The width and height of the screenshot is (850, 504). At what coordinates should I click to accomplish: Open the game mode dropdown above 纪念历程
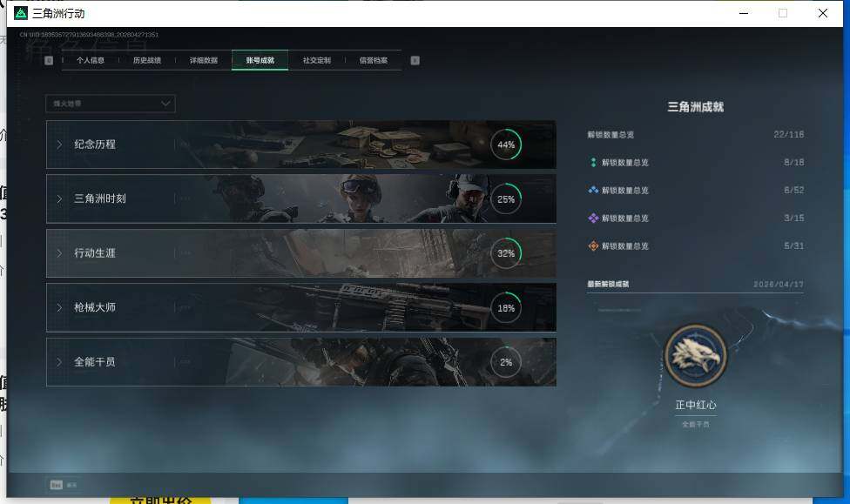point(111,104)
